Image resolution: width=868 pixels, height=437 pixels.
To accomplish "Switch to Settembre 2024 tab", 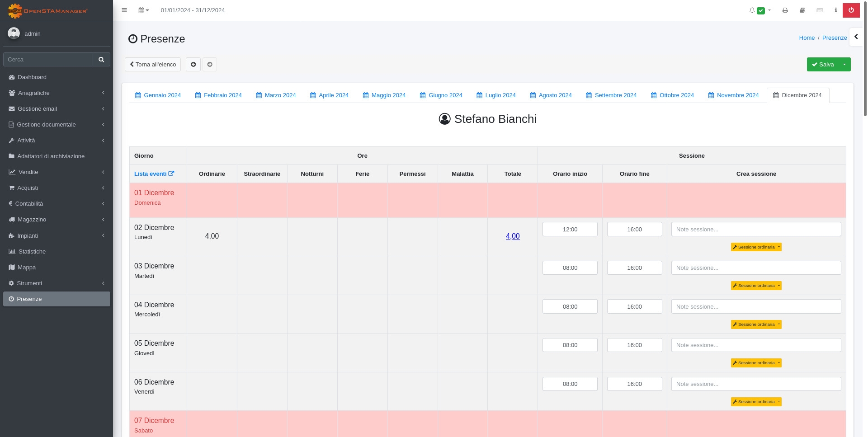I will (x=611, y=95).
